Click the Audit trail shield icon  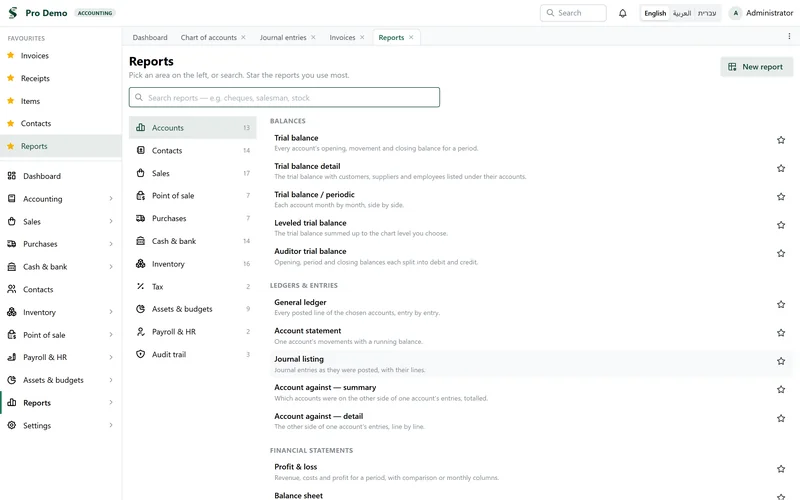tap(141, 354)
